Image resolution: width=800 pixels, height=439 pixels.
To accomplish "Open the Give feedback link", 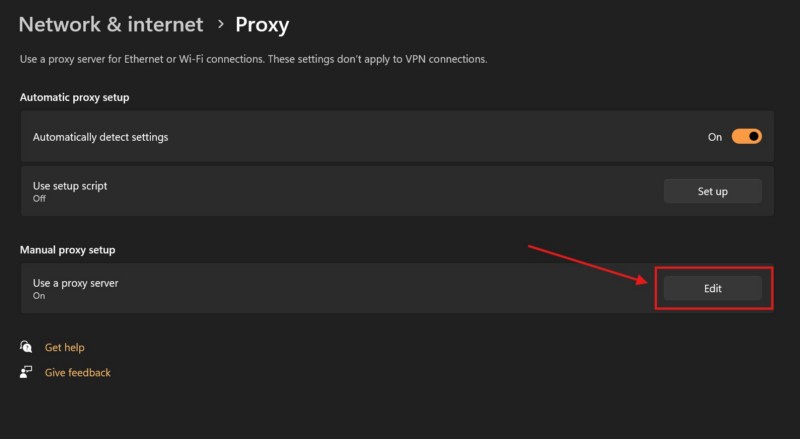I will click(78, 372).
